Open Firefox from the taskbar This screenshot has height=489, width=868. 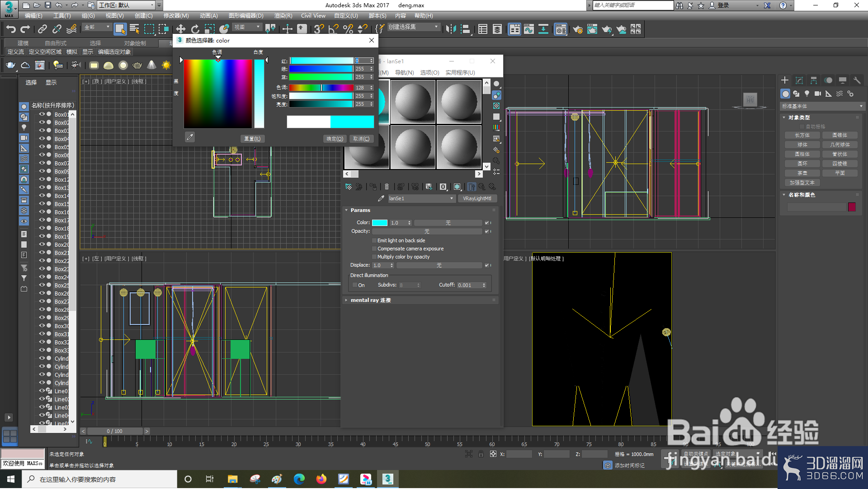(321, 480)
